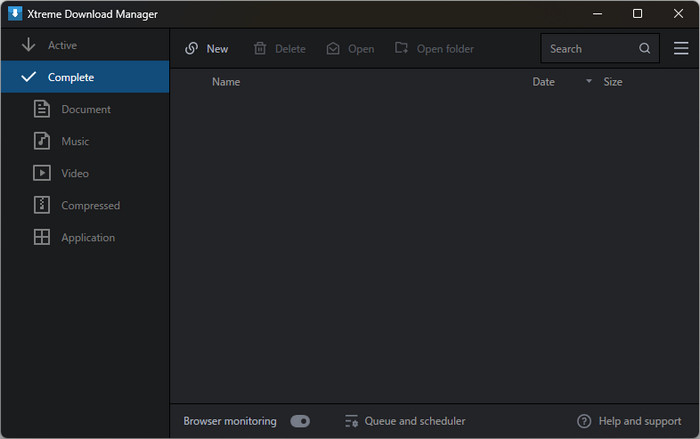This screenshot has height=439, width=700.
Task: Click into the Search field
Action: click(x=600, y=48)
